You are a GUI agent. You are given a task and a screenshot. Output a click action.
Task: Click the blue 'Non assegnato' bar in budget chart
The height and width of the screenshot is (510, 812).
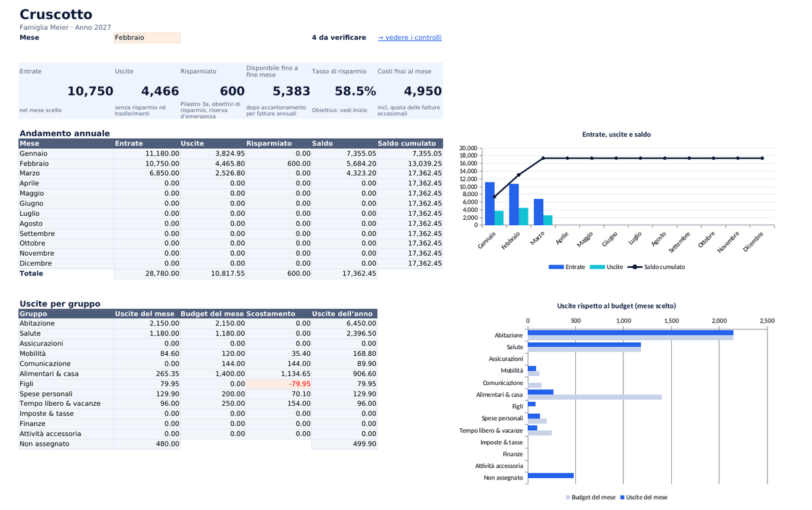point(551,476)
